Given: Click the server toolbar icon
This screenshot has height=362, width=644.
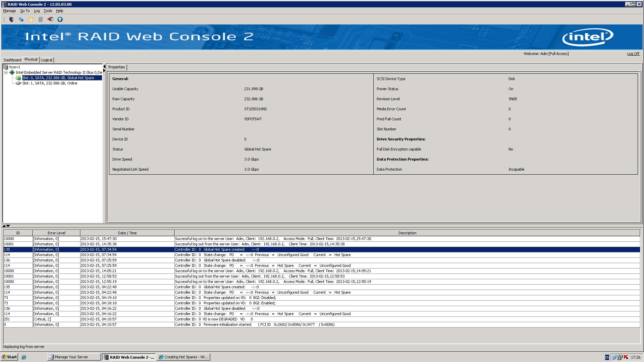Looking at the screenshot, I should tap(11, 19).
